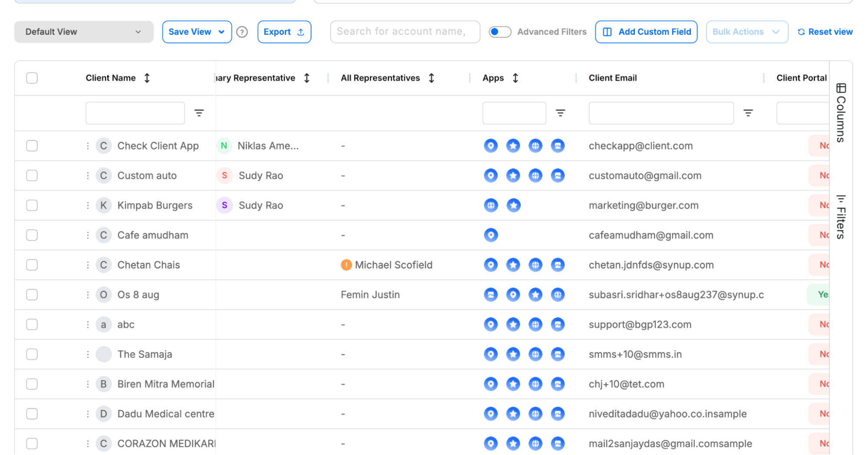The image size is (868, 455).
Task: Select the Os 8 aug row checkbox
Action: pos(32,295)
